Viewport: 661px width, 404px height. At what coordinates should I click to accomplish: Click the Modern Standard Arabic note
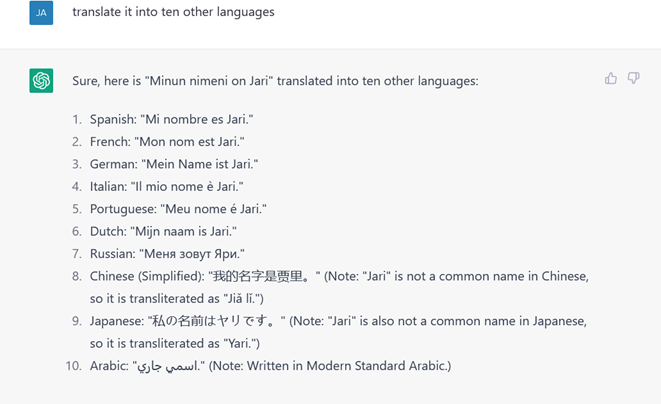(x=330, y=366)
